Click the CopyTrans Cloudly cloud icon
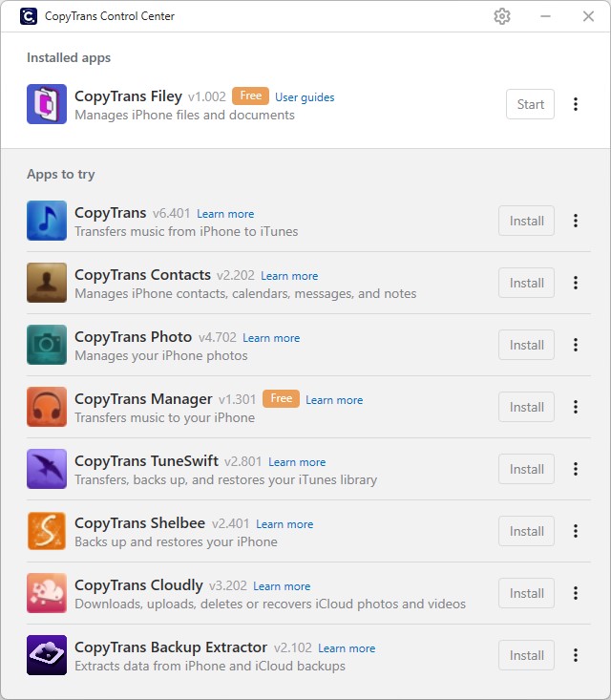The height and width of the screenshot is (700, 611). point(47,593)
